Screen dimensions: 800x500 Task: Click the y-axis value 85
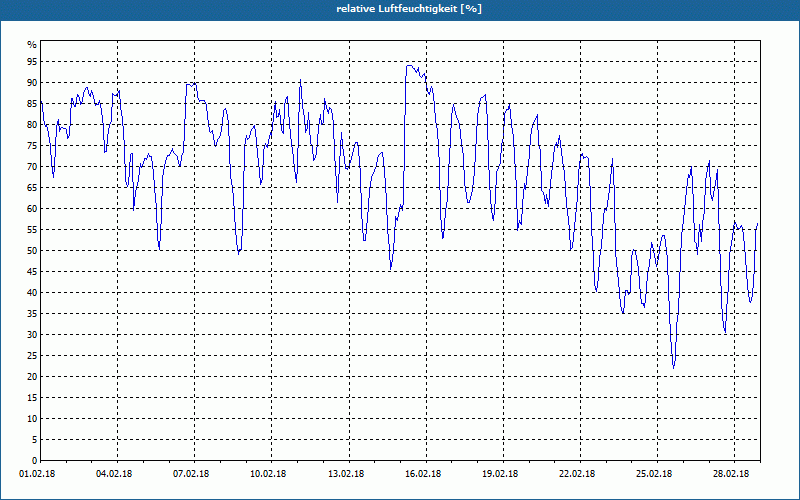click(32, 104)
